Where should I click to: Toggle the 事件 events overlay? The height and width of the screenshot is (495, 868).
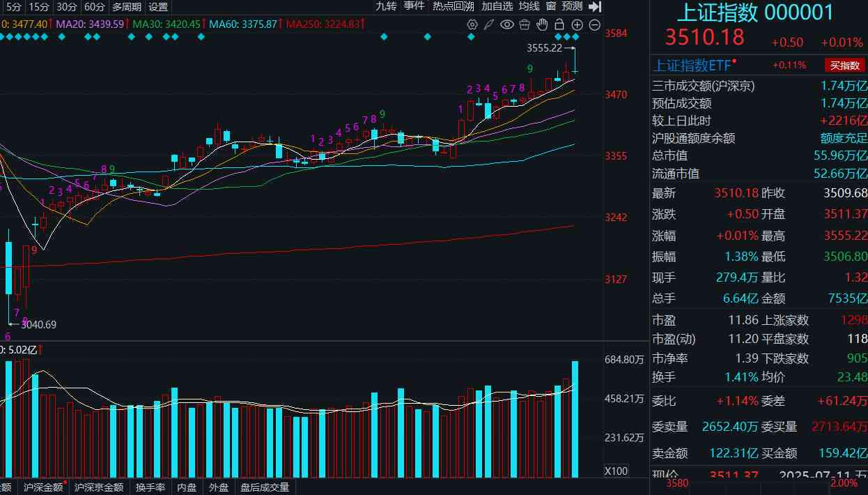(414, 6)
